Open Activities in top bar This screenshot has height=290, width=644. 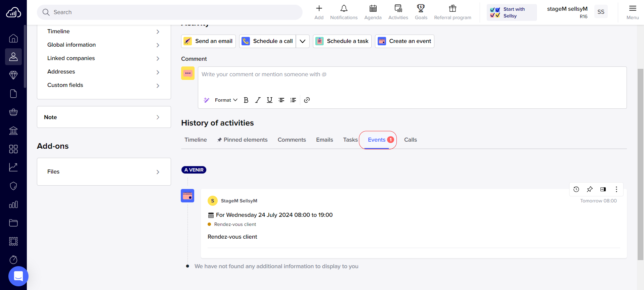tap(398, 12)
